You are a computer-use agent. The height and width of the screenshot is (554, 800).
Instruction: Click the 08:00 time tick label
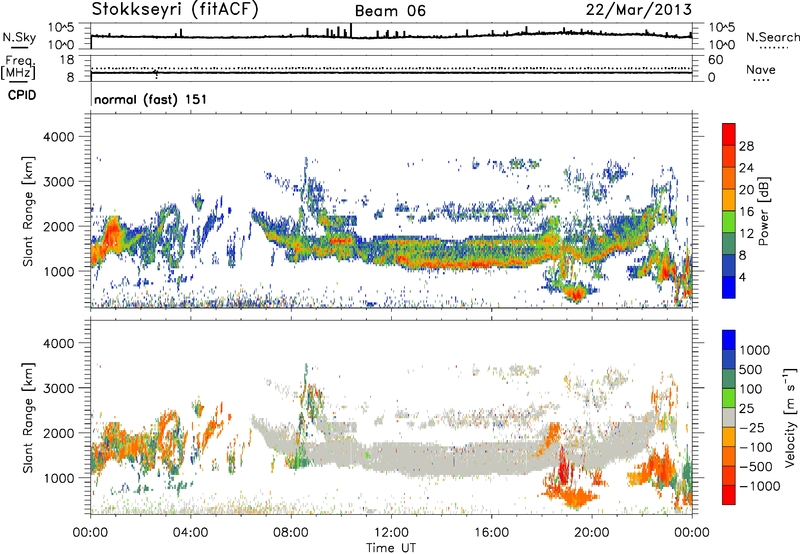[x=290, y=533]
